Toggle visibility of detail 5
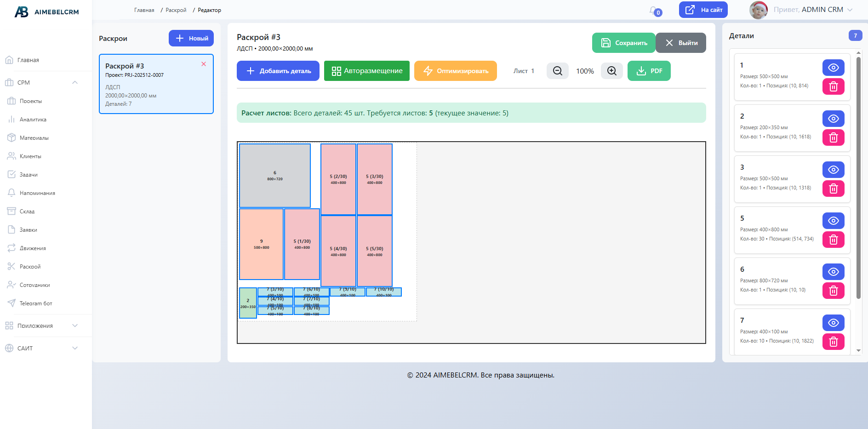 click(833, 221)
